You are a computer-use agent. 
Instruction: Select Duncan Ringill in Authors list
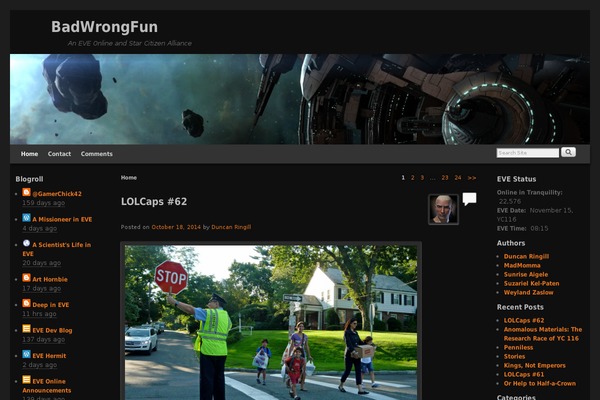(x=526, y=256)
